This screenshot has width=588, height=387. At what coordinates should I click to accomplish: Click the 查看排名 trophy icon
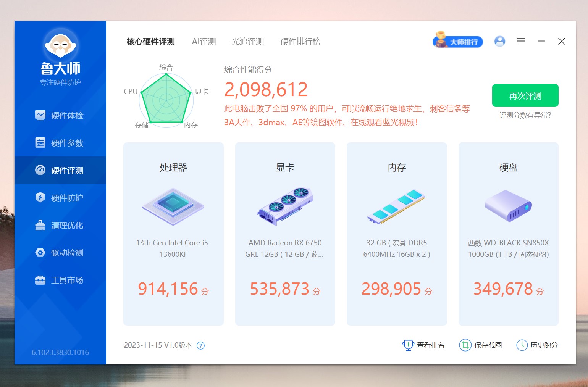pyautogui.click(x=408, y=345)
